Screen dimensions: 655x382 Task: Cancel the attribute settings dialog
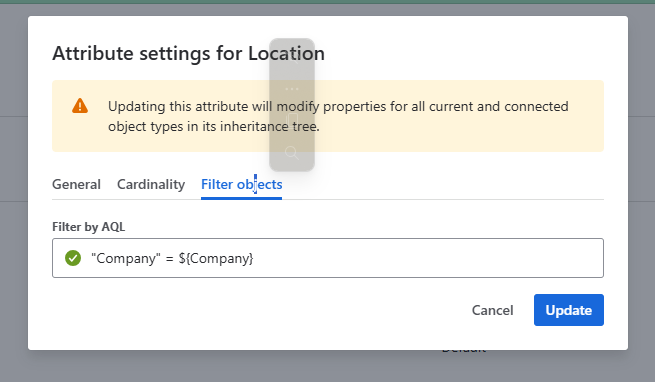[493, 310]
